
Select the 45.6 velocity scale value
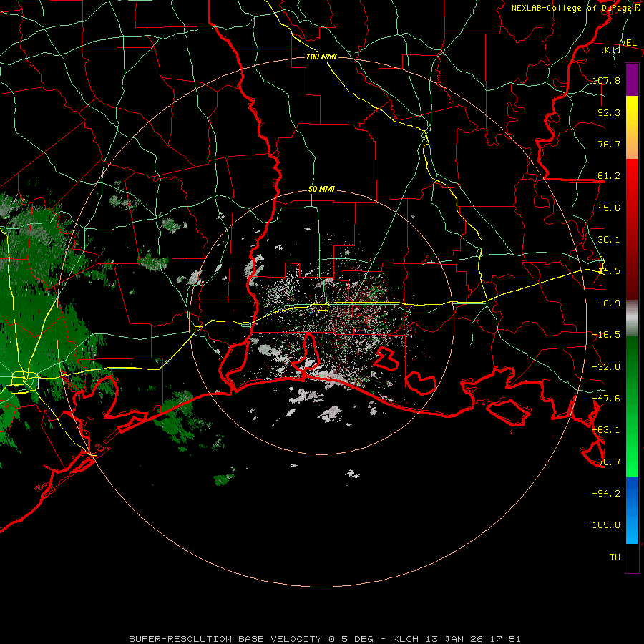609,208
